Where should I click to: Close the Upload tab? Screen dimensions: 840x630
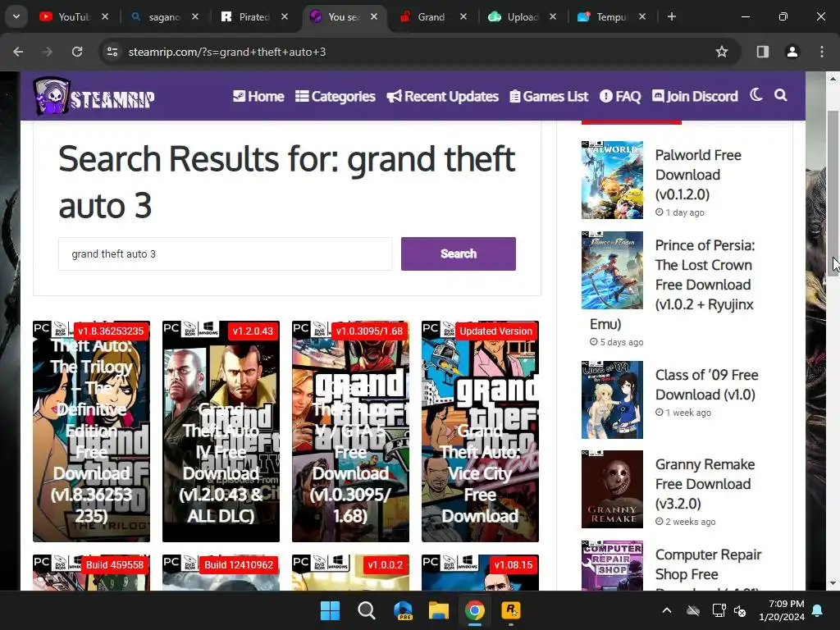point(553,16)
